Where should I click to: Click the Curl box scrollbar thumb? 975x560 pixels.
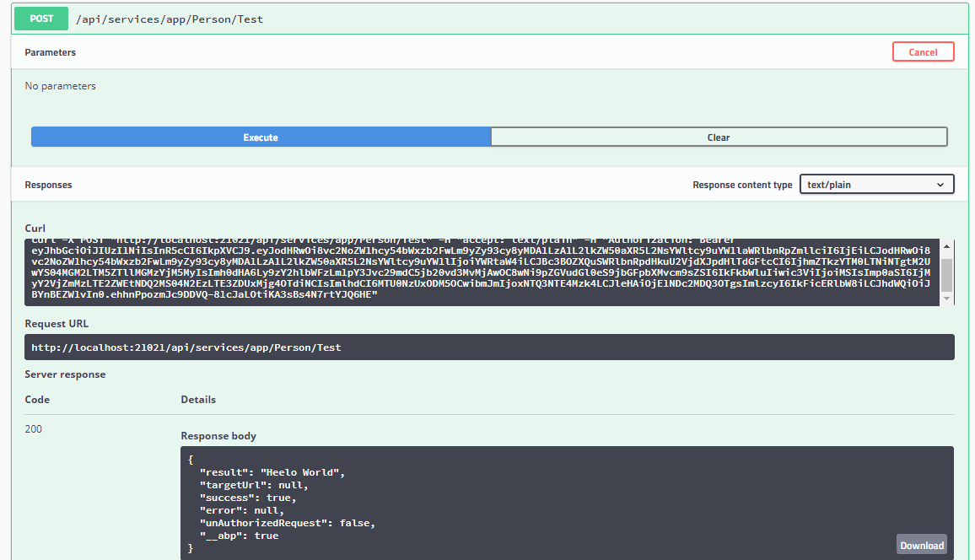click(x=947, y=275)
